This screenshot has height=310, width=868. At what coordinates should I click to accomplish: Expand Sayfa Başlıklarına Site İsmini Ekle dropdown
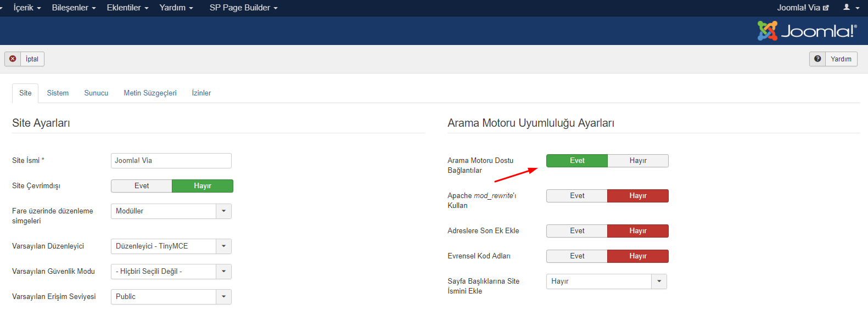[659, 281]
